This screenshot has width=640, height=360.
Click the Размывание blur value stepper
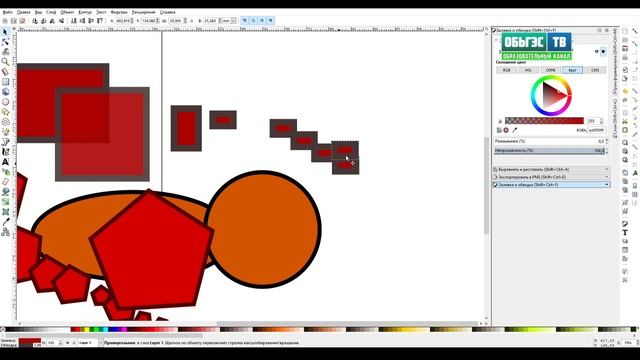[607, 141]
